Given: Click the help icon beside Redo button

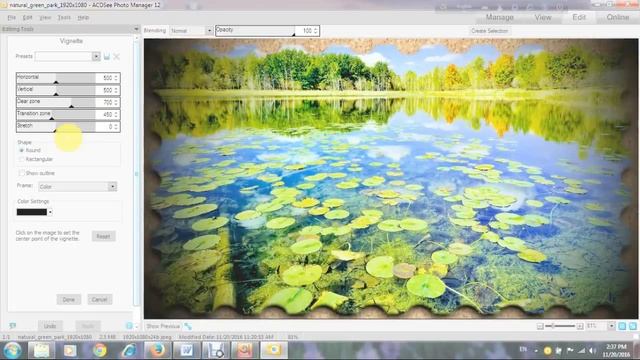Looking at the screenshot, I should coord(129,326).
